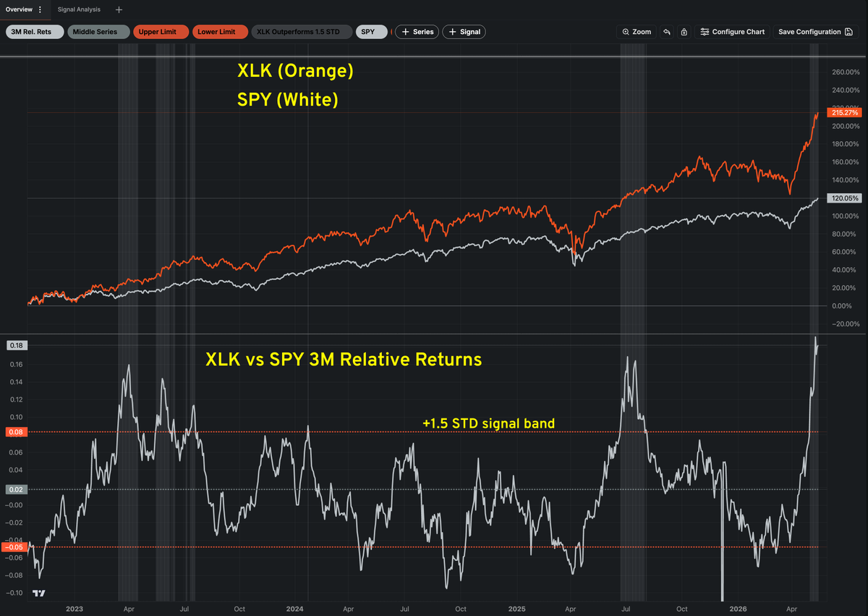
Task: Click the 0.02 middle series label
Action: 17,489
